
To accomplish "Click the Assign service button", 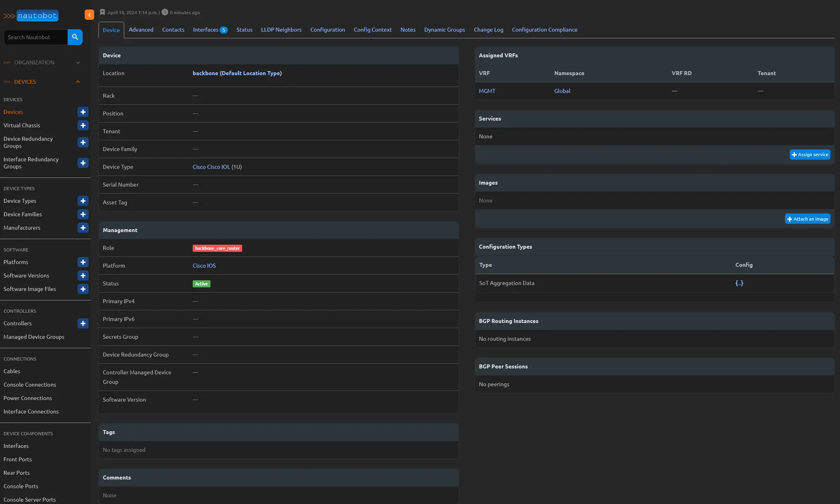I will (810, 155).
